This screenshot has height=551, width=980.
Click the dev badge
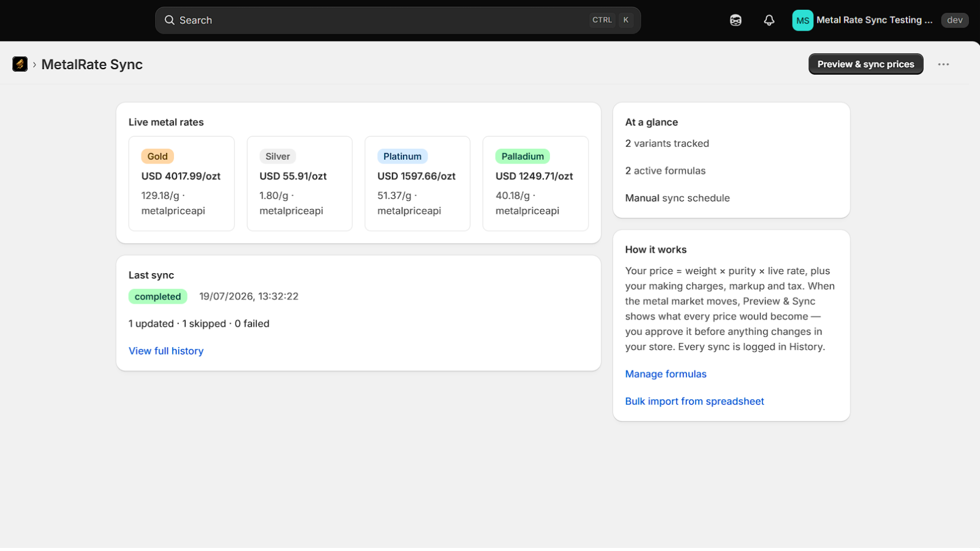pos(955,20)
